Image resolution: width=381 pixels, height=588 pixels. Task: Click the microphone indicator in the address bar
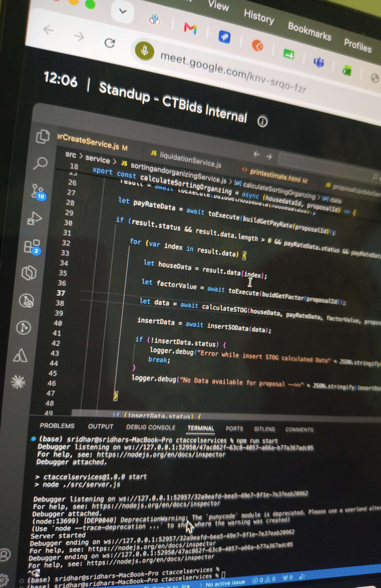[144, 51]
